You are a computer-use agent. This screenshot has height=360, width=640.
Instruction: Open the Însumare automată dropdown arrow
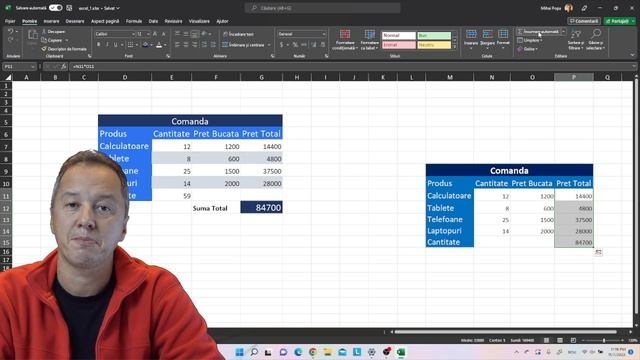point(564,31)
